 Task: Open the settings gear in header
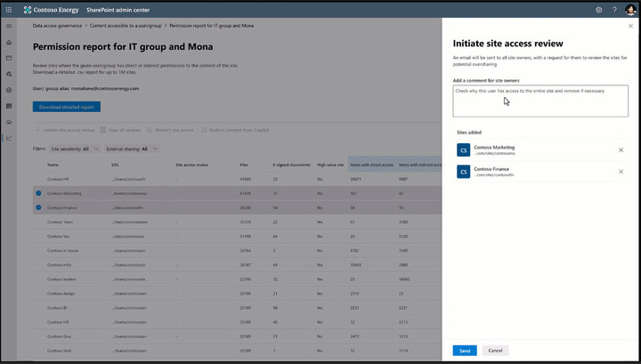pyautogui.click(x=598, y=10)
